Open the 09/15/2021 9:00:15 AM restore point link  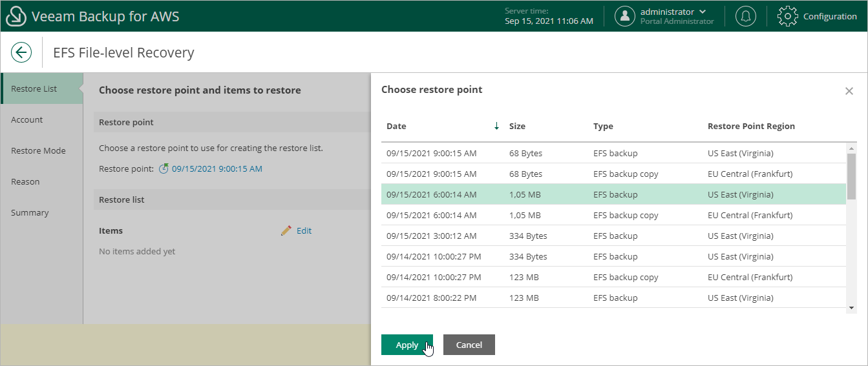(217, 169)
